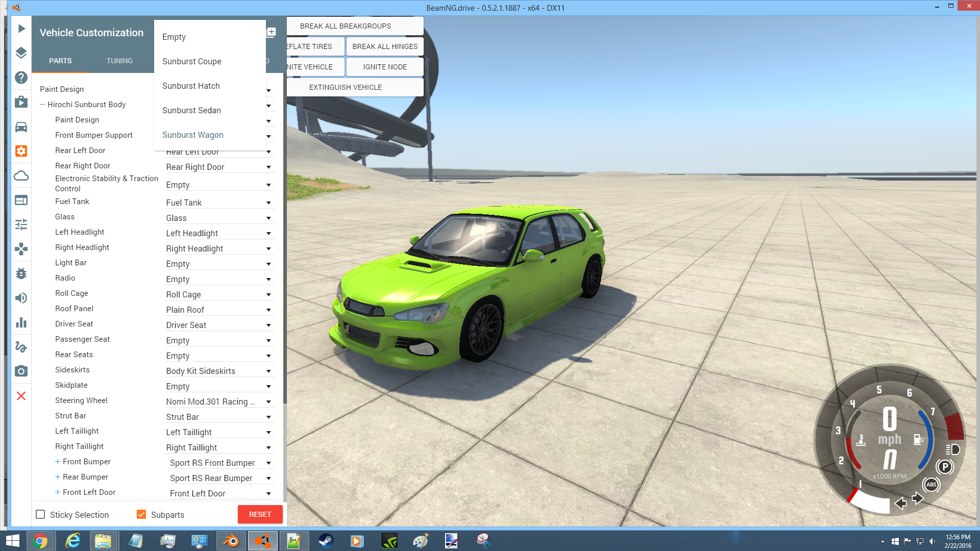Open the Right Headlight dropdown
This screenshot has width=980, height=551.
(x=219, y=248)
